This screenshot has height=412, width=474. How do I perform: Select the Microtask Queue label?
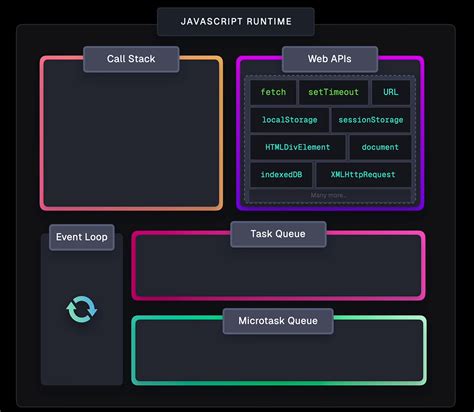[x=278, y=321]
